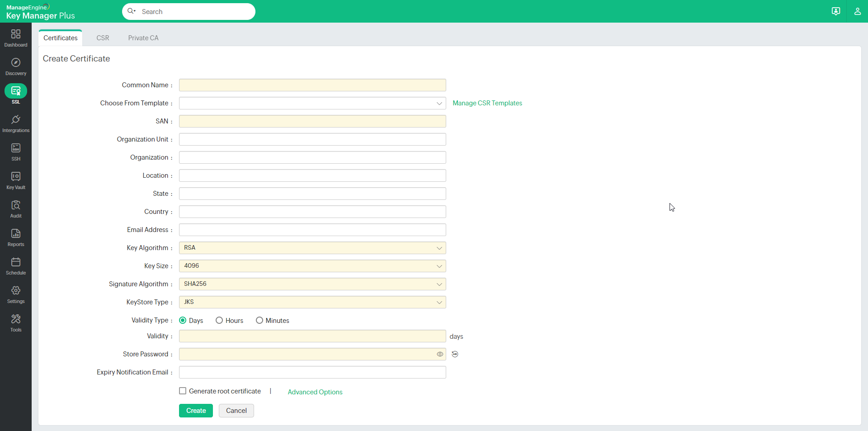Open the Settings gear icon
The width and height of the screenshot is (868, 431).
(16, 290)
